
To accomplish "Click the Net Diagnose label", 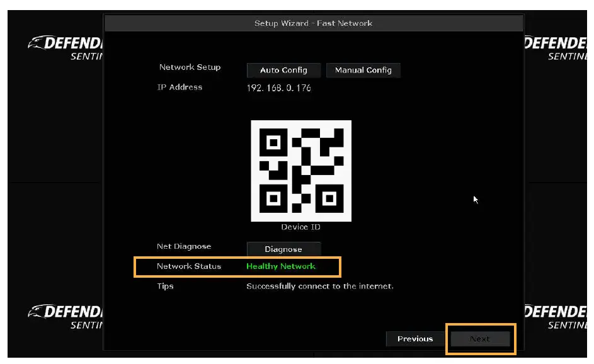I will (184, 247).
